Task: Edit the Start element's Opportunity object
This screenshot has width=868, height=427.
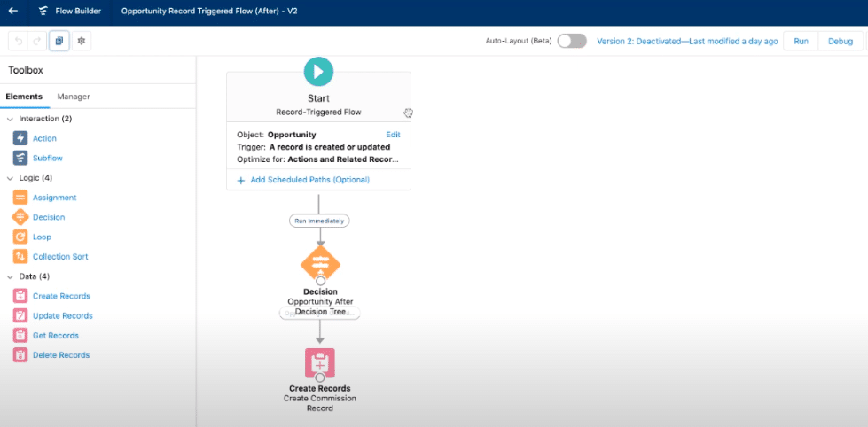Action: coord(393,135)
